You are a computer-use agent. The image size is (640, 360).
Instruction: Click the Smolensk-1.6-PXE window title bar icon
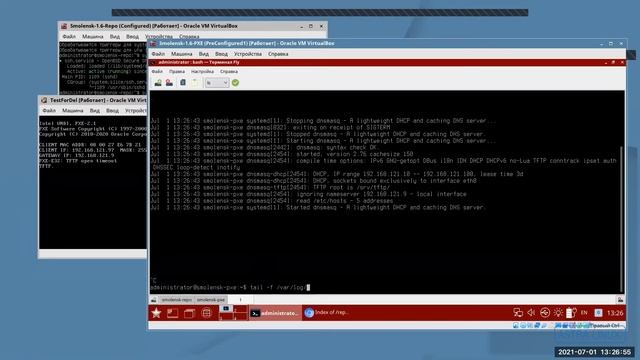(x=153, y=43)
